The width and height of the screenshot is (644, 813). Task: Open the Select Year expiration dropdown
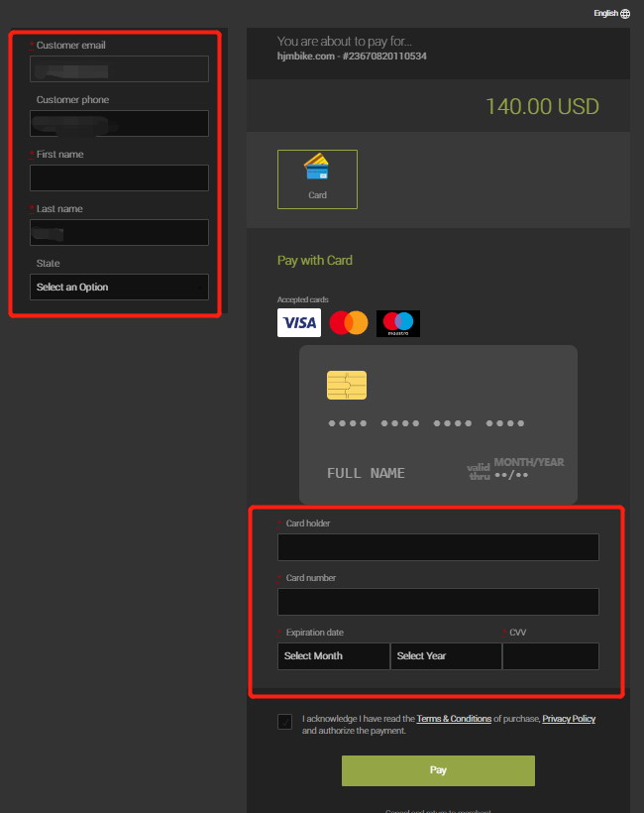point(446,656)
